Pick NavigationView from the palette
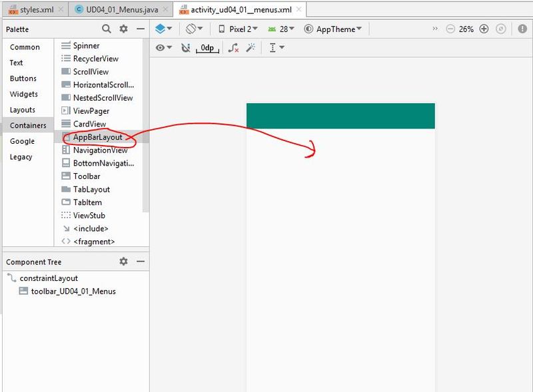Viewport: 533px width, 392px height. tap(99, 150)
